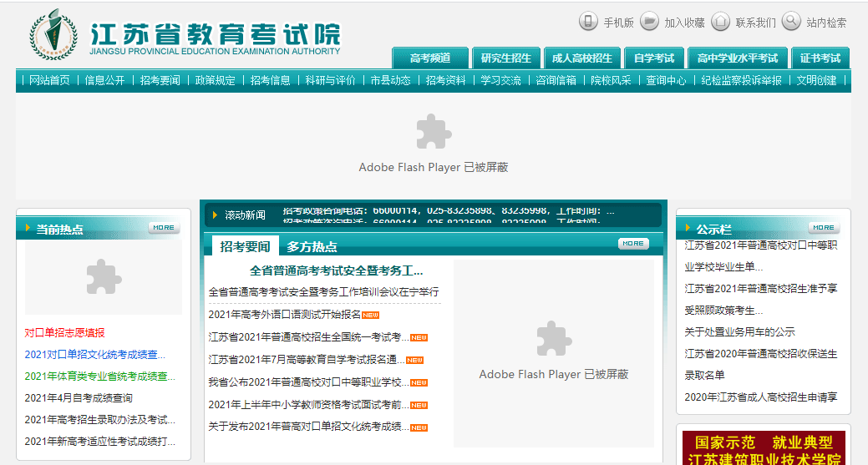Open 招考信息 menu item
Viewport: 868px width, 465px height.
point(270,80)
